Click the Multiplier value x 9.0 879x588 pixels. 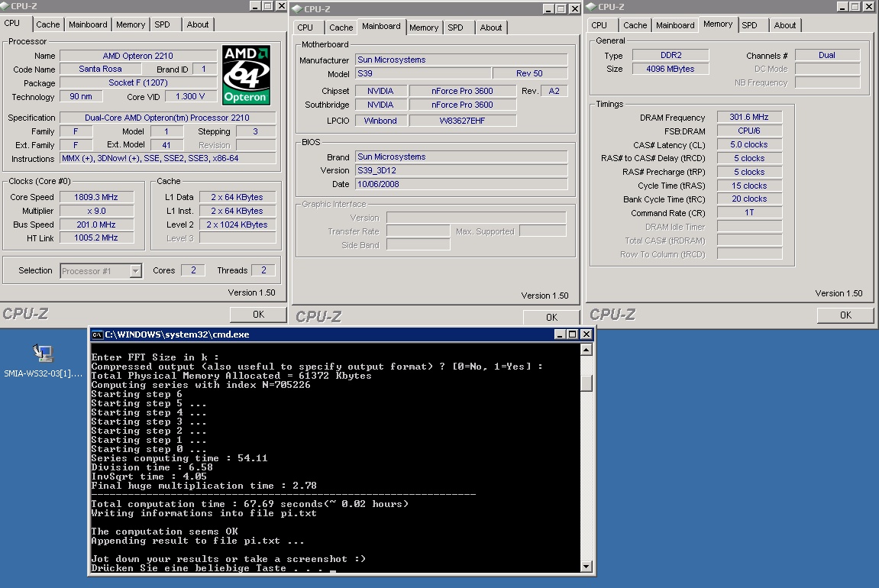coord(96,211)
